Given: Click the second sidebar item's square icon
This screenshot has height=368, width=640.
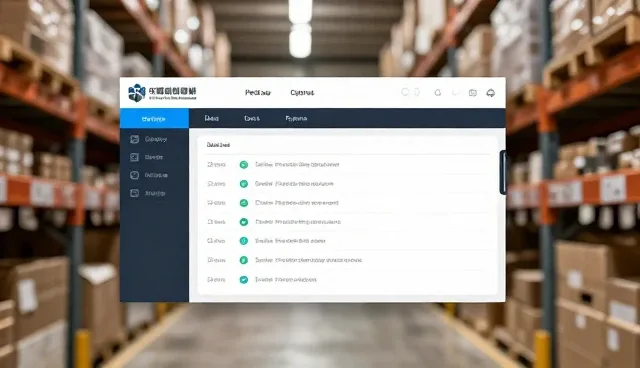Looking at the screenshot, I should (134, 157).
